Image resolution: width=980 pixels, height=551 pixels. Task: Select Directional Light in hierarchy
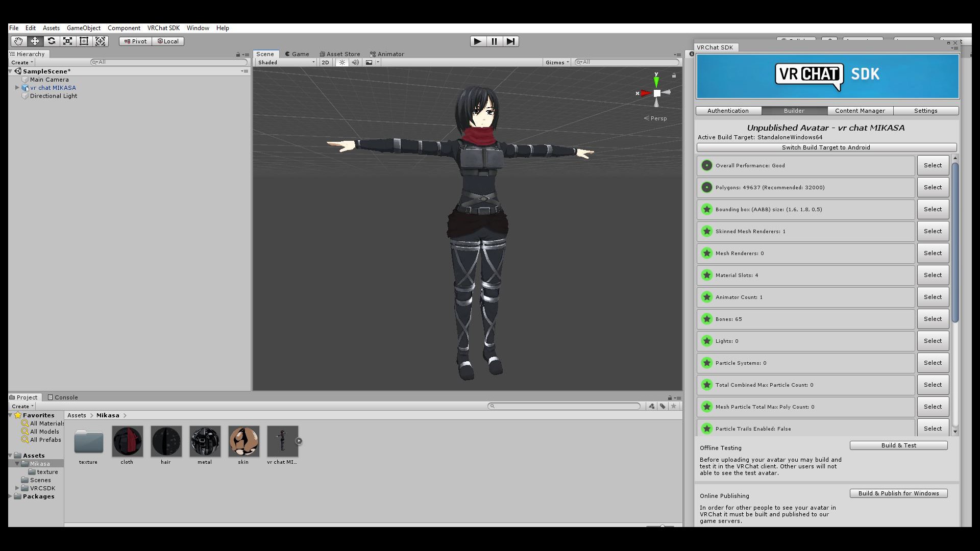pos(53,96)
